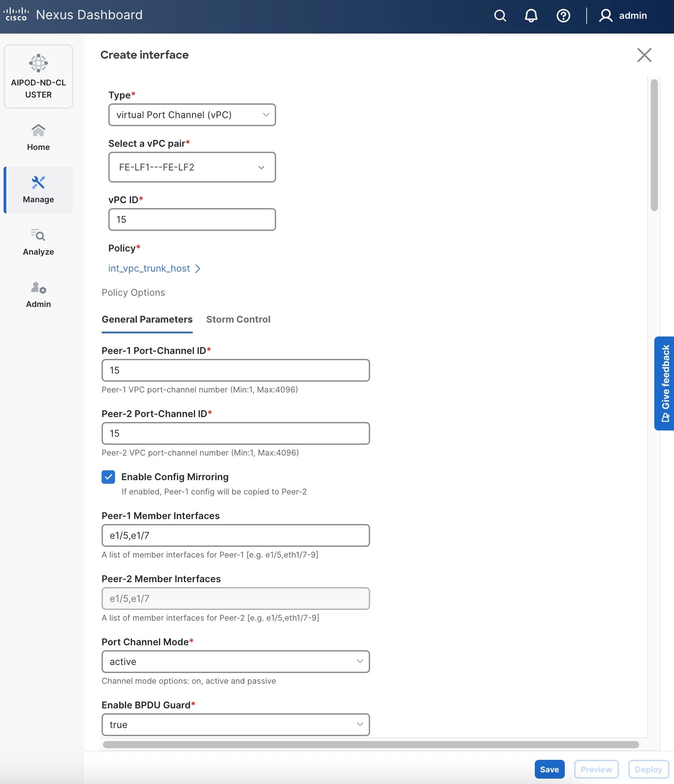This screenshot has height=784, width=674.
Task: Go to Home in sidebar
Action: tap(38, 137)
